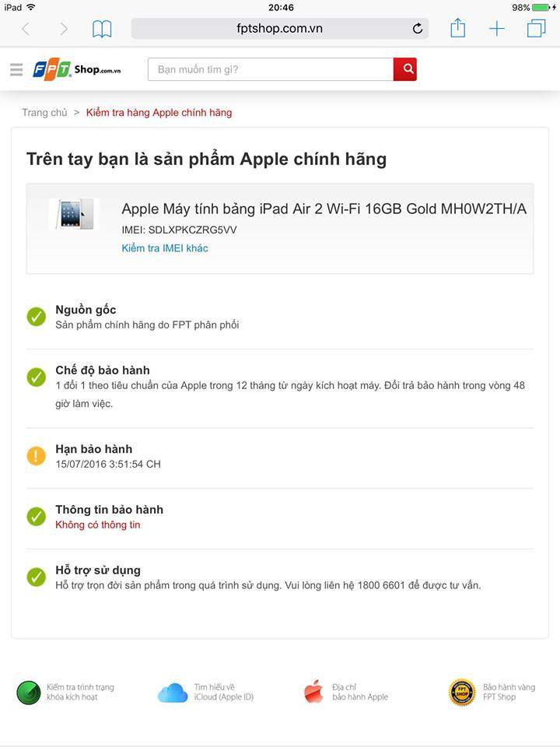Go to Trang chủ breadcrumb
560x747 pixels.
(x=45, y=113)
